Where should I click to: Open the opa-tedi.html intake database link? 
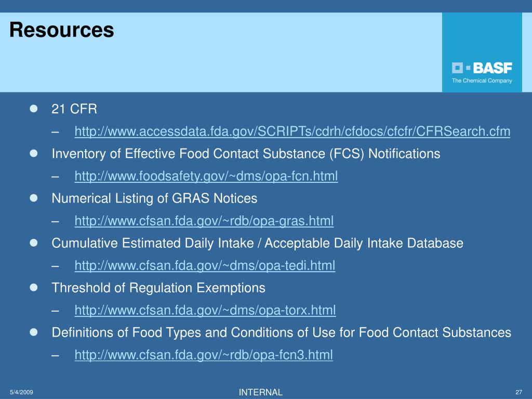click(205, 265)
